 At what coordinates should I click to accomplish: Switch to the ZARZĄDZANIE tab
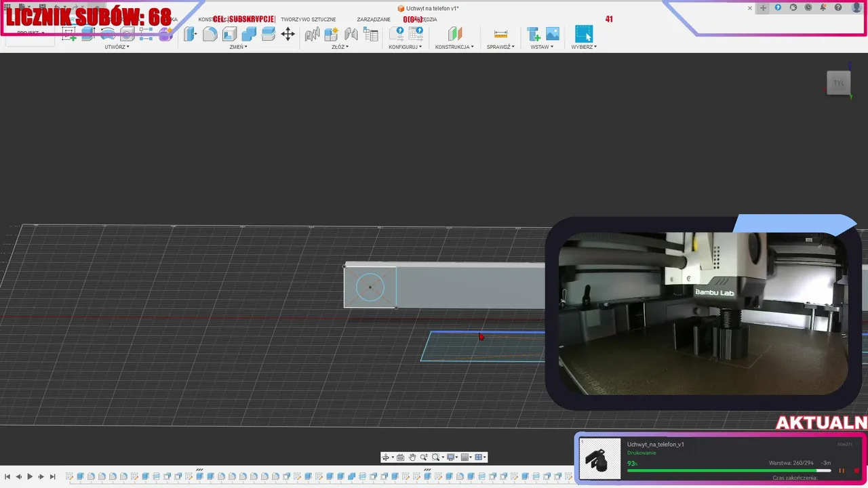click(x=374, y=20)
